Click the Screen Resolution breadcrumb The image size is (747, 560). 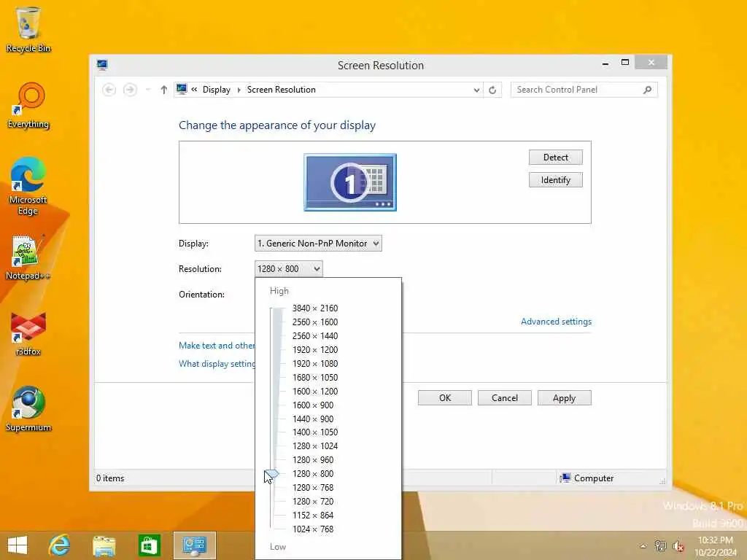tap(281, 90)
